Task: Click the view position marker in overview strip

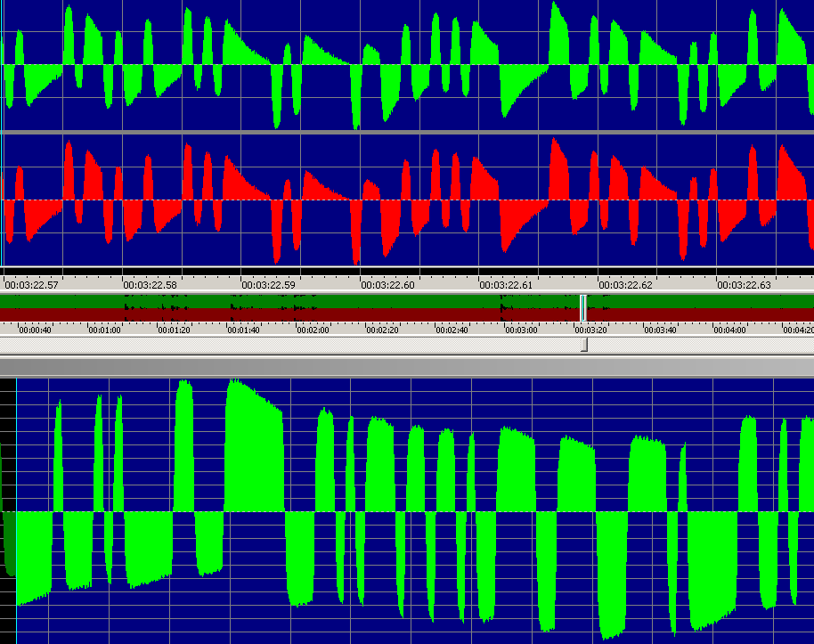Action: pyautogui.click(x=583, y=308)
